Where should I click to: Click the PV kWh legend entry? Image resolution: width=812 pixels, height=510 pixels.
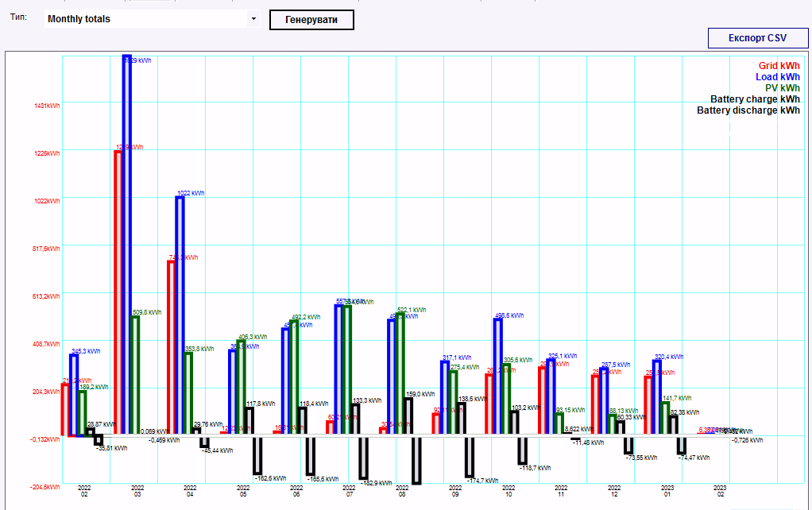(782, 88)
